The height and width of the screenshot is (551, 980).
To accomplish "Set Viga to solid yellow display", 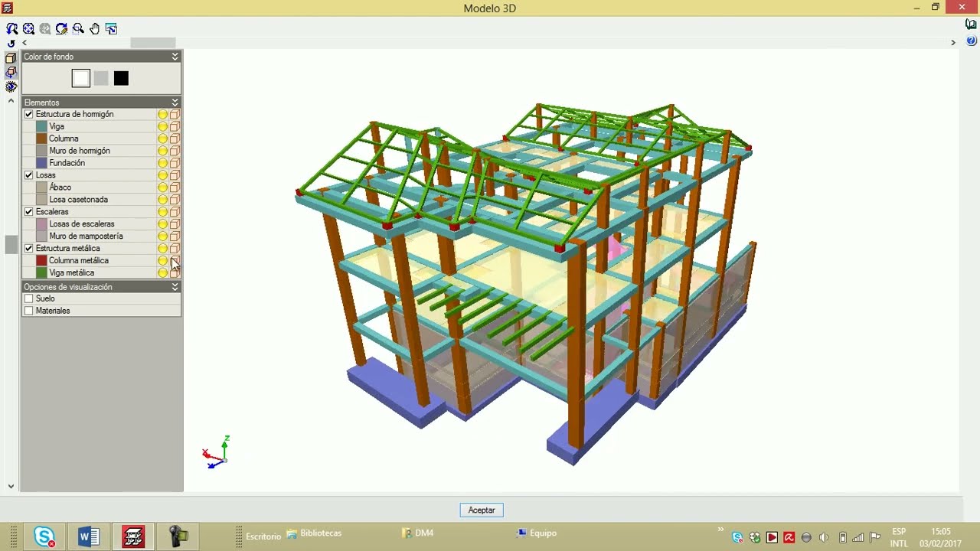I will click(162, 127).
